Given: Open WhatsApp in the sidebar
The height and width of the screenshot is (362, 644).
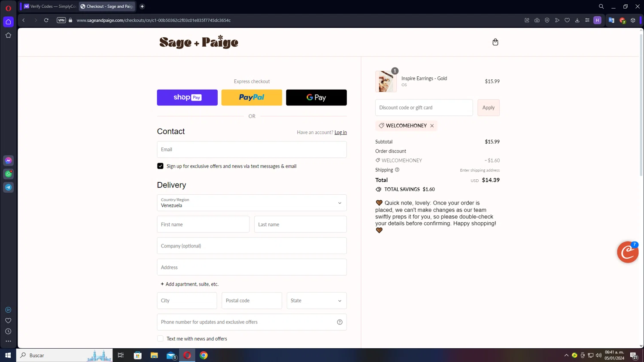Looking at the screenshot, I should [x=8, y=174].
